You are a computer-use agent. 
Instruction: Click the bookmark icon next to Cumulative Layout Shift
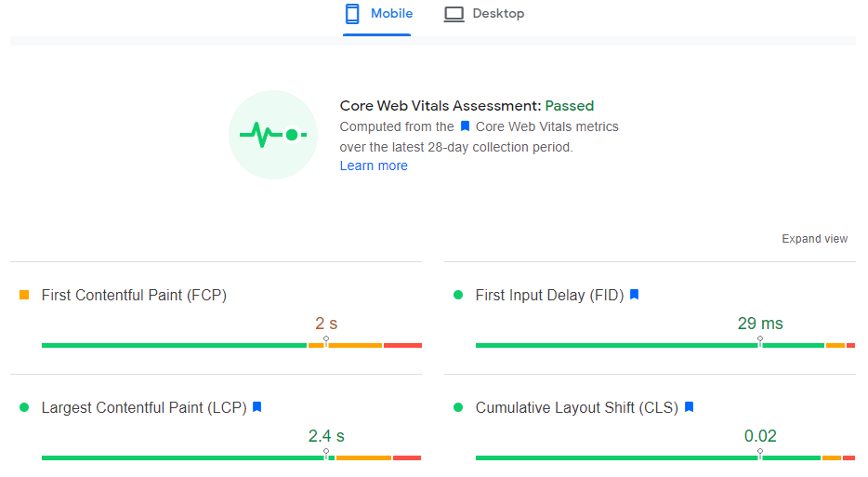[689, 407]
